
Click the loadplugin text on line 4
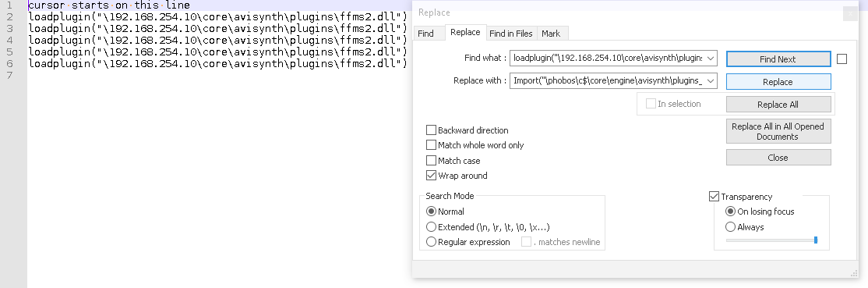pos(217,40)
